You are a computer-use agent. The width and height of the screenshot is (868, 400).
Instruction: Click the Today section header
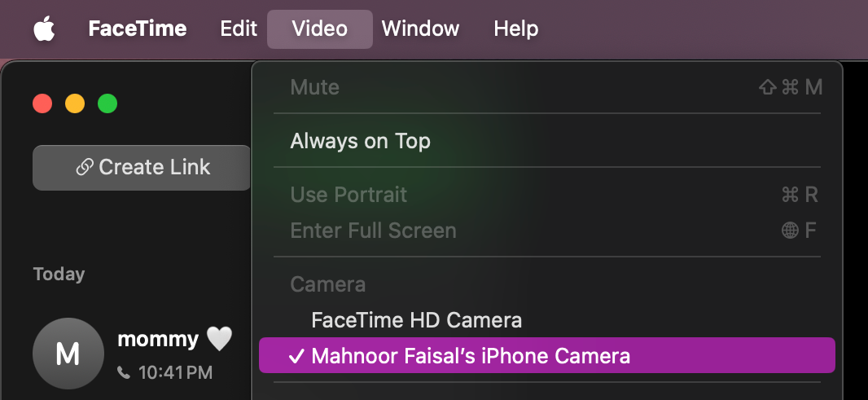coord(59,275)
